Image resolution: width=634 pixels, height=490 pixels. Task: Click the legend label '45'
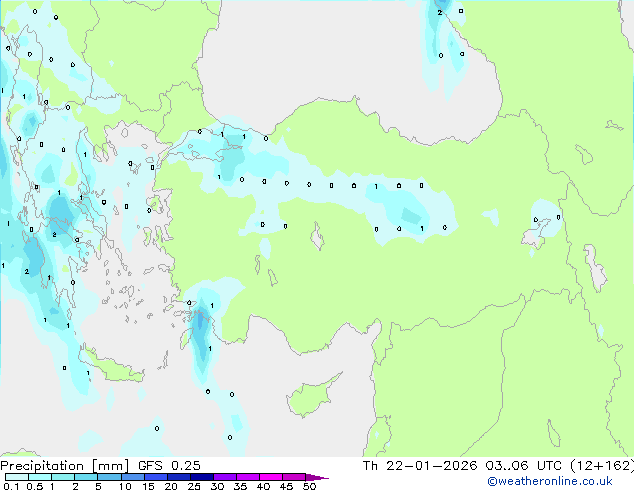286,486
